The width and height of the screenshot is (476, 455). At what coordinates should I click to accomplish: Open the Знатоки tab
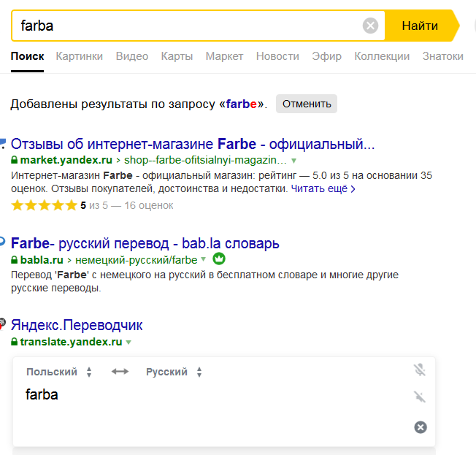click(443, 56)
